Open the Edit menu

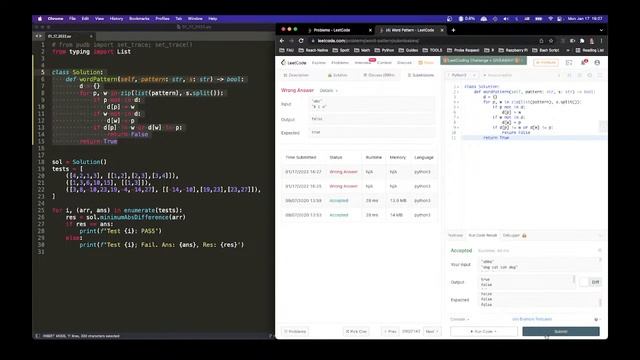pyautogui.click(x=85, y=19)
